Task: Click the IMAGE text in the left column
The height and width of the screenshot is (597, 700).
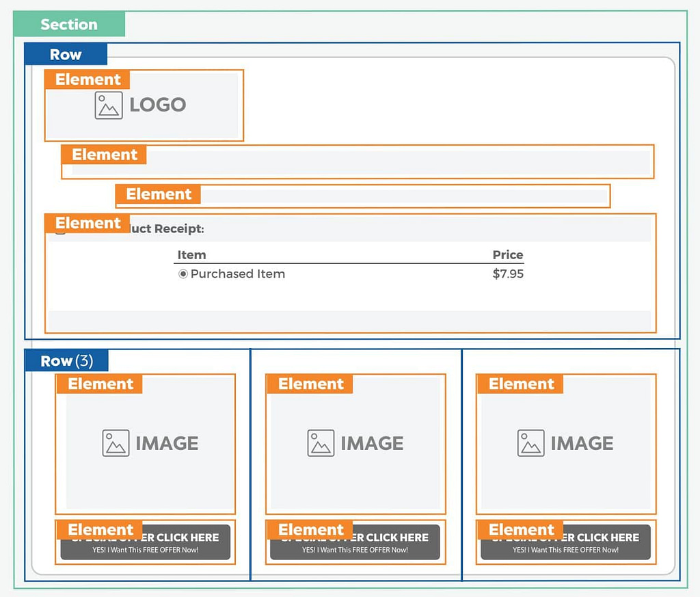Action: pos(167,443)
